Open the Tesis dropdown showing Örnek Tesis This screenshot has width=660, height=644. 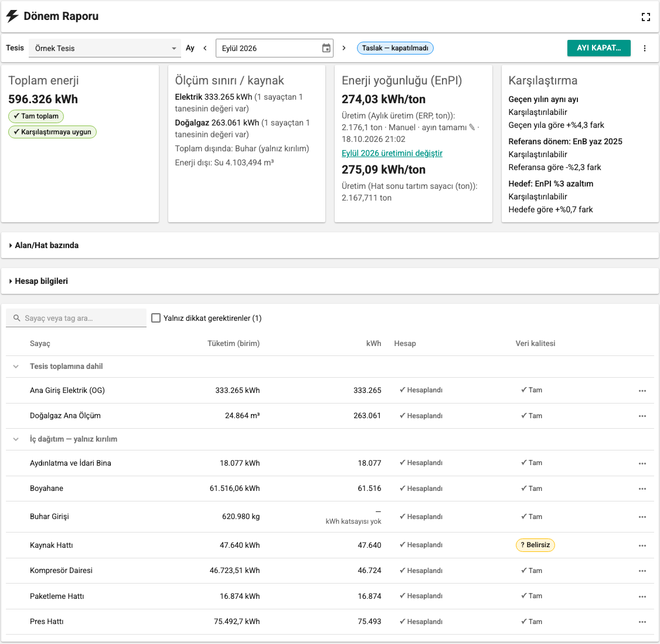tap(105, 48)
